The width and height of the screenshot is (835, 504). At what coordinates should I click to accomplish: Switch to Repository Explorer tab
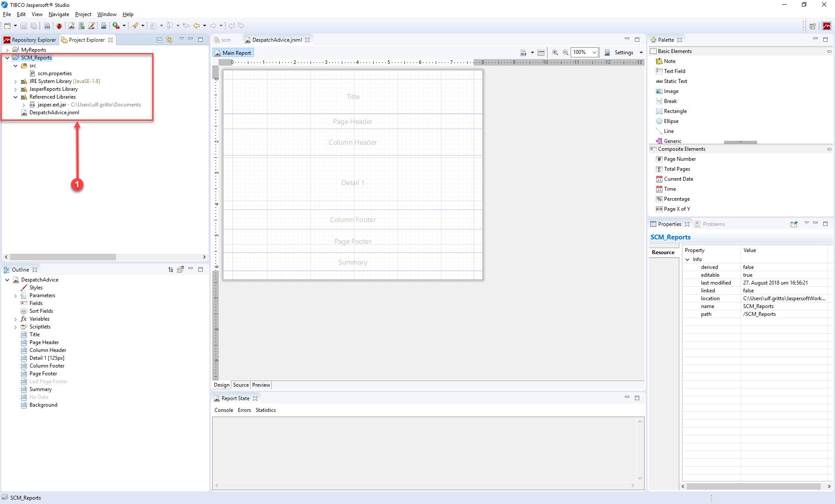pos(30,40)
